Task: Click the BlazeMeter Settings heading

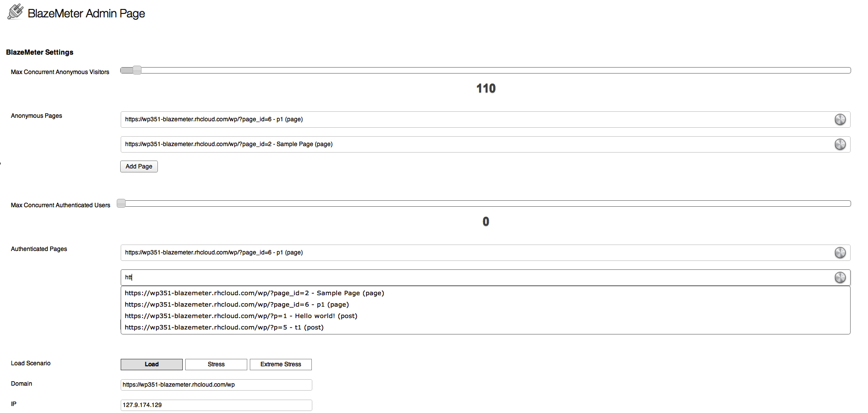Action: [40, 52]
